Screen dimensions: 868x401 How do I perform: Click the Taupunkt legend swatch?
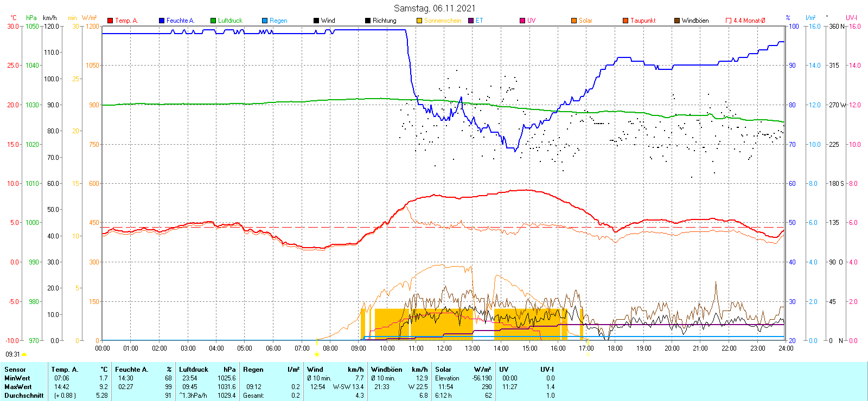pos(626,21)
